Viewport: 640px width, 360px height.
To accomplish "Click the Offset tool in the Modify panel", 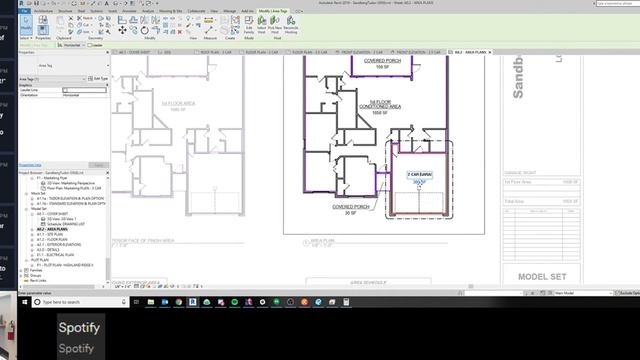I will (133, 19).
